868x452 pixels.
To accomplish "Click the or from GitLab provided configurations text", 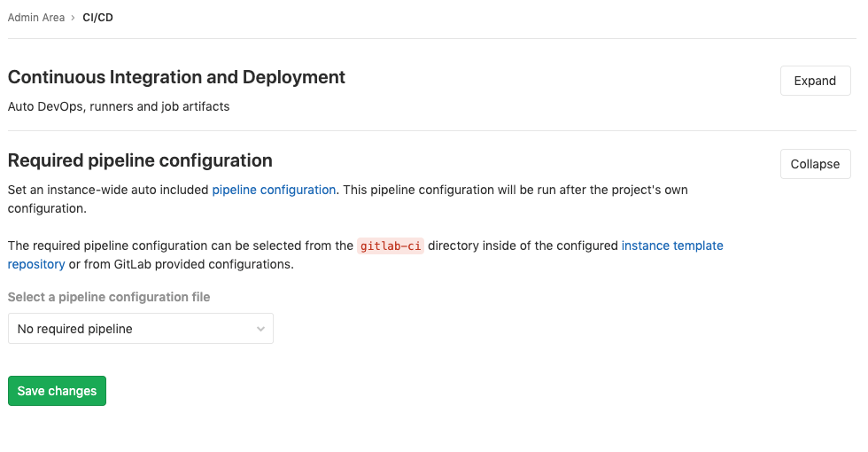I will 181,264.
